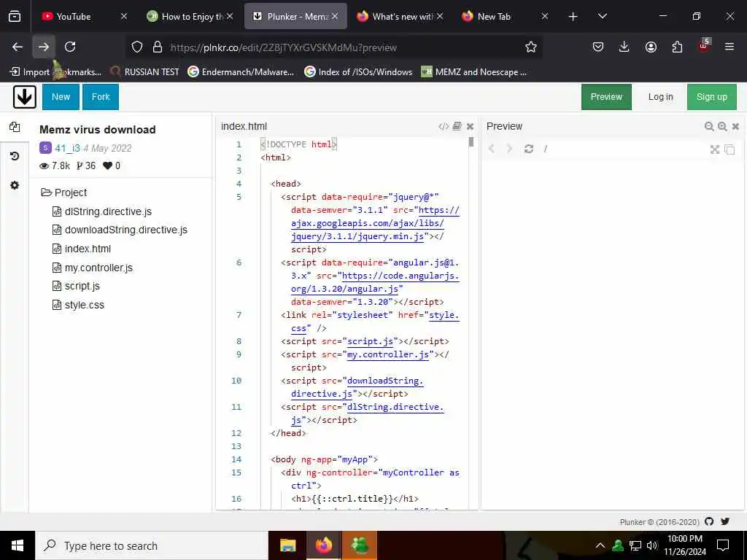Reload the browser page

click(x=70, y=47)
